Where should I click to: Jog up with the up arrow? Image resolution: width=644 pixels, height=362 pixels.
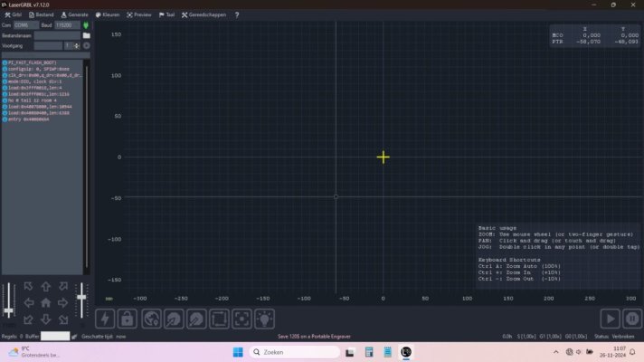(x=45, y=286)
